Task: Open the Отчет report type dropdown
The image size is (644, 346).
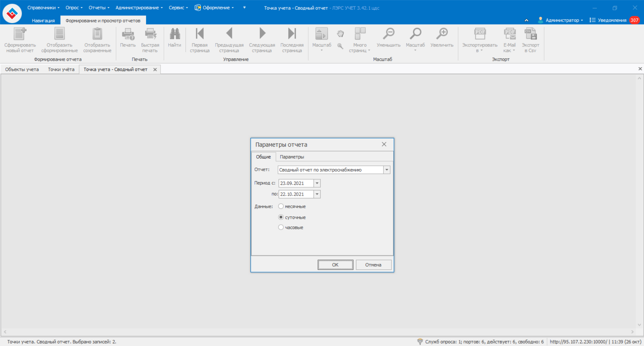Action: [387, 170]
